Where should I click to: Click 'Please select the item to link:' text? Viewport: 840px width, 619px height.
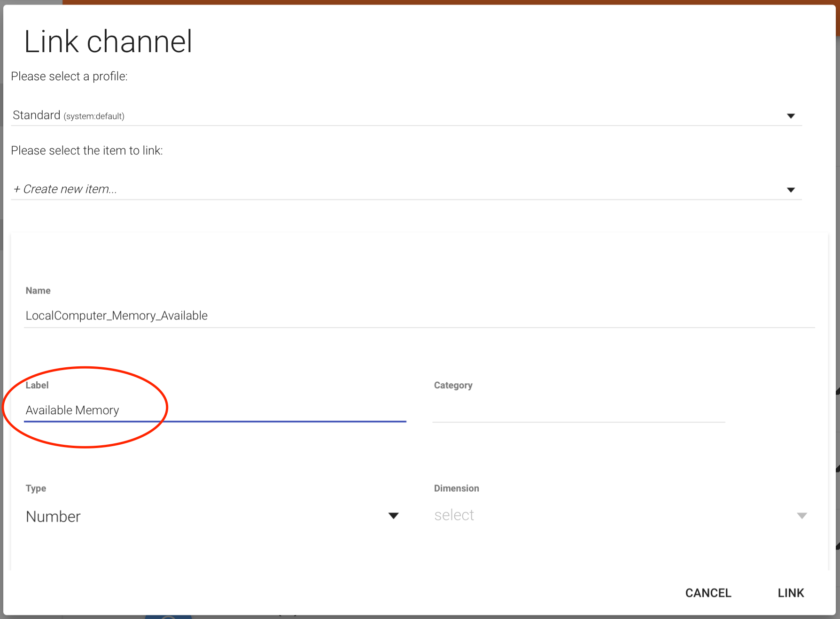point(87,150)
